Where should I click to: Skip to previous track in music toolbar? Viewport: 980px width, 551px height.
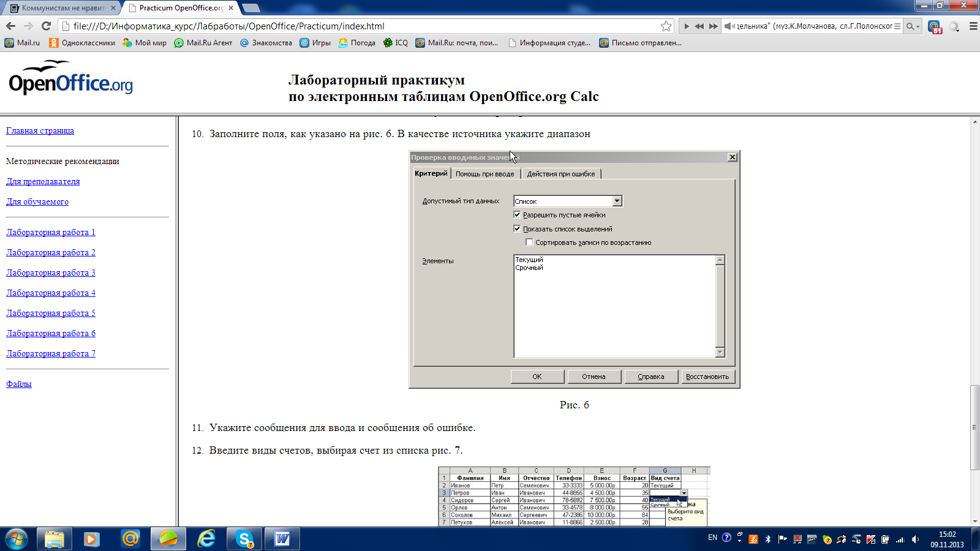coord(699,26)
